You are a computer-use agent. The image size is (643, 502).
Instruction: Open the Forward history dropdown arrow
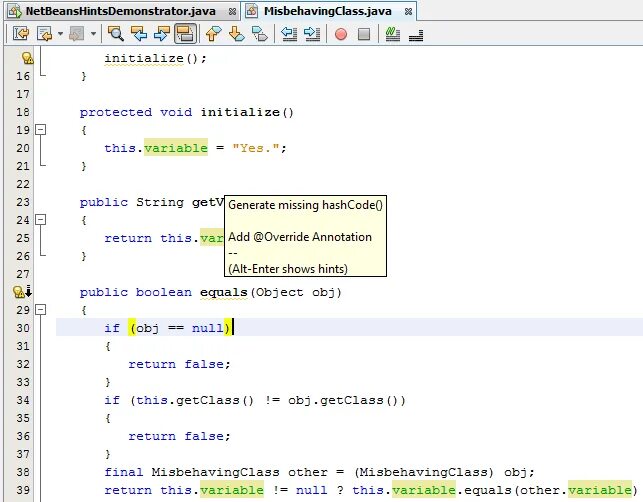(x=93, y=34)
